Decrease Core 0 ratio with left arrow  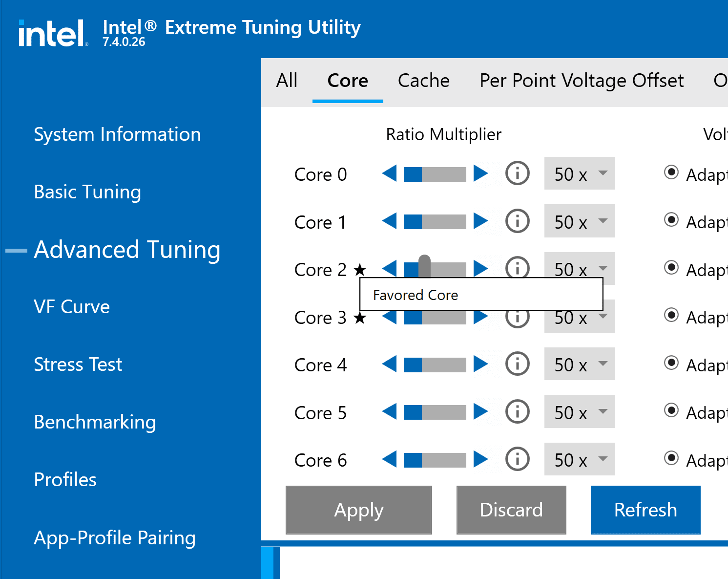[389, 173]
